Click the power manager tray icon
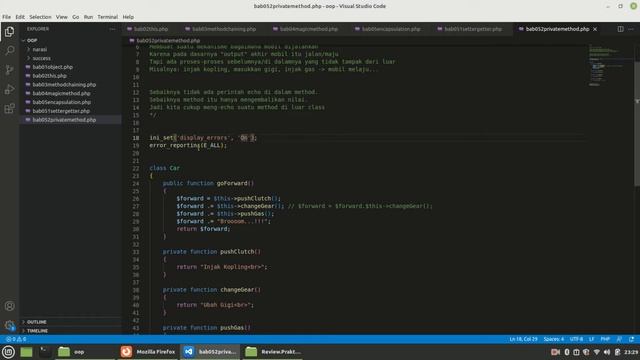The height and width of the screenshot is (360, 640). pyautogui.click(x=617, y=352)
